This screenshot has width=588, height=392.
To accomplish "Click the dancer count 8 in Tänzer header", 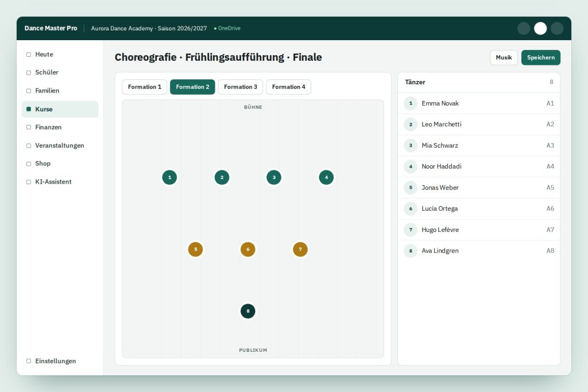I will (551, 82).
